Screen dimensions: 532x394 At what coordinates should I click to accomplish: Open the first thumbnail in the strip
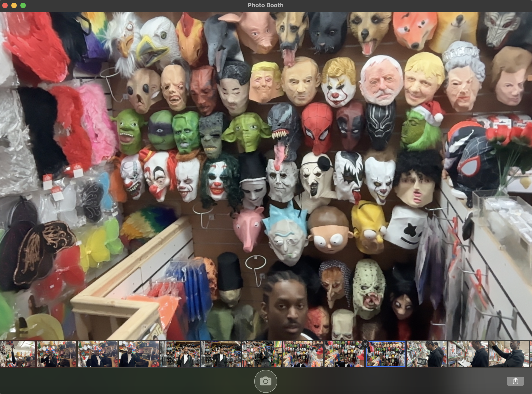pos(17,354)
